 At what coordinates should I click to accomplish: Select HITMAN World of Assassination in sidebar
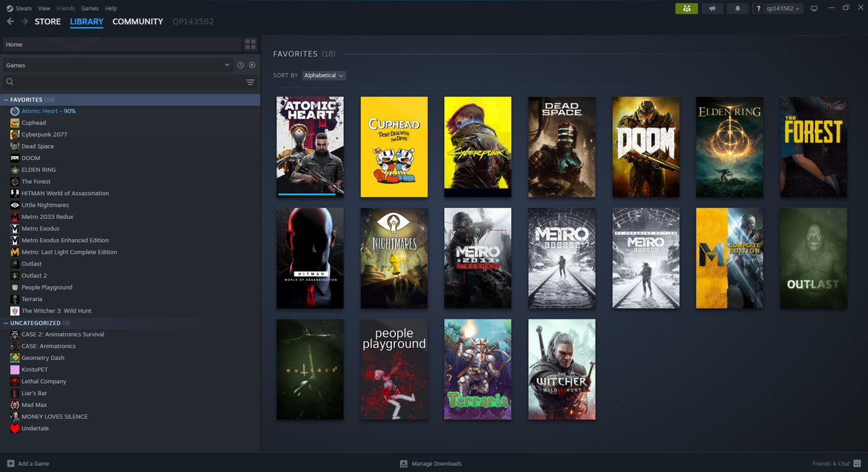click(130, 193)
